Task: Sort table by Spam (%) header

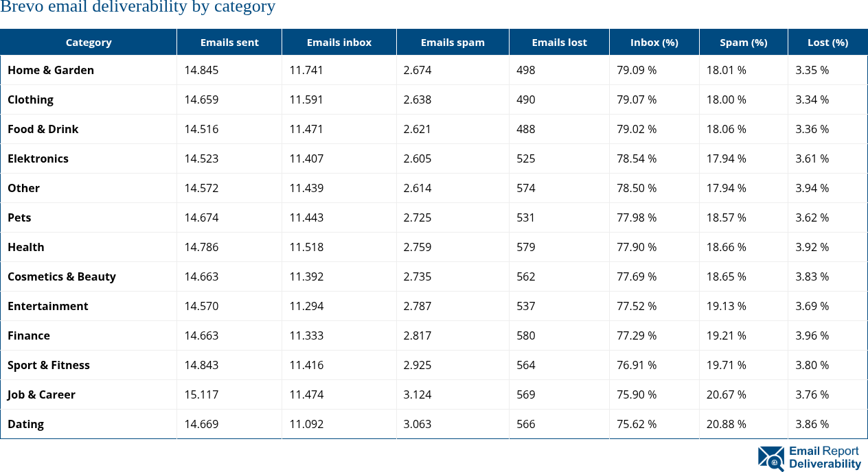Action: [x=743, y=42]
